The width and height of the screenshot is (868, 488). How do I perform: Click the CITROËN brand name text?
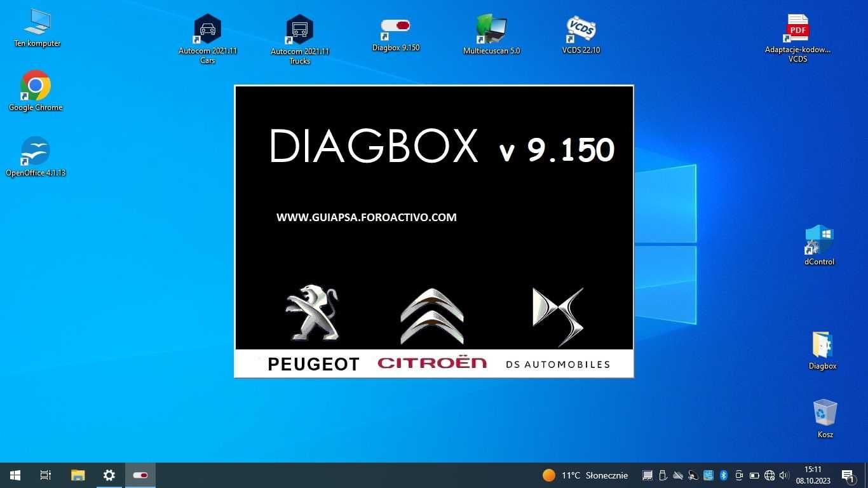pos(432,363)
